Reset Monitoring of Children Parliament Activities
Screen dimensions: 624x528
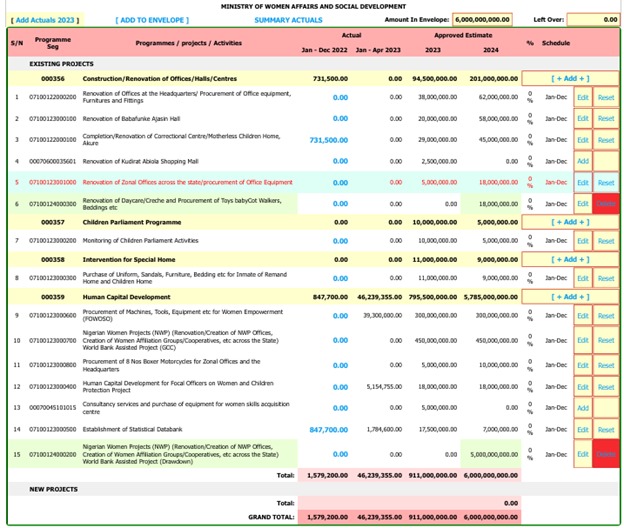point(606,241)
